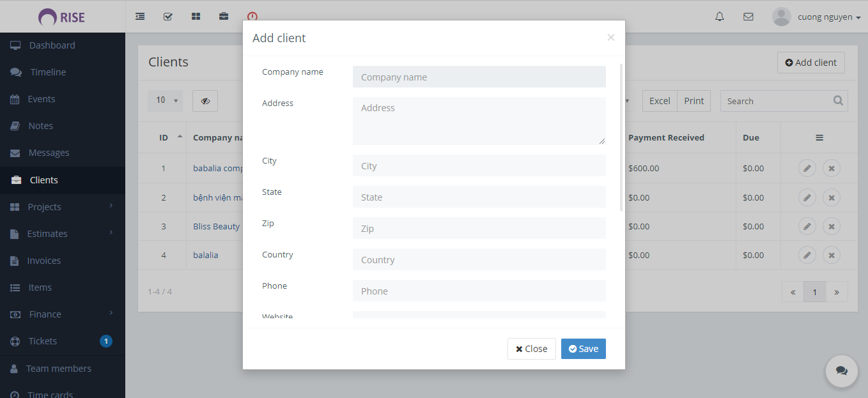Edit the balalia client row

click(x=807, y=255)
